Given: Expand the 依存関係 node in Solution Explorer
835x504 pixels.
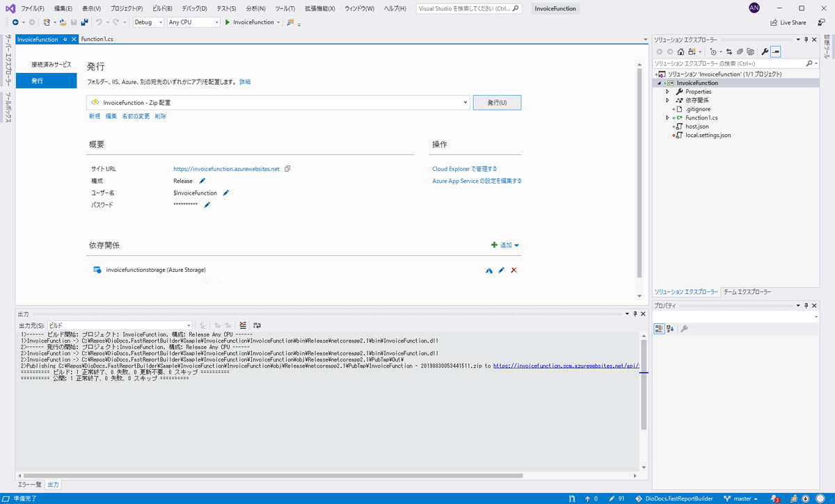Looking at the screenshot, I should pyautogui.click(x=667, y=100).
